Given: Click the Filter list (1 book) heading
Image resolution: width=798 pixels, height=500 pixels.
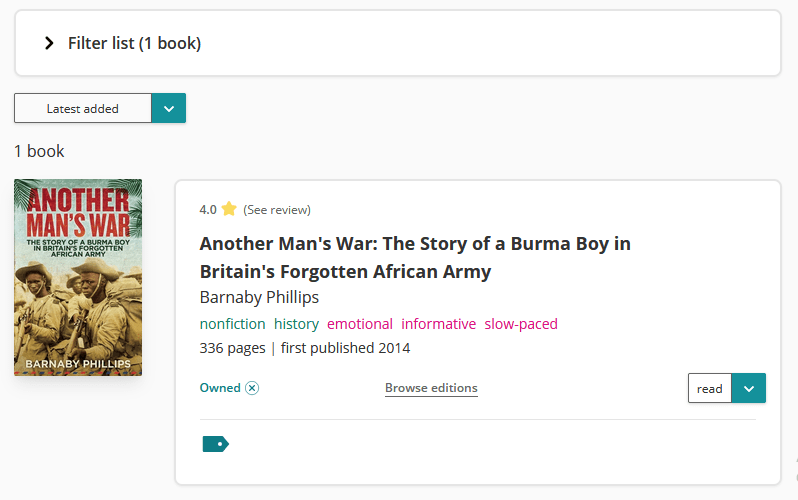Looking at the screenshot, I should (x=134, y=43).
